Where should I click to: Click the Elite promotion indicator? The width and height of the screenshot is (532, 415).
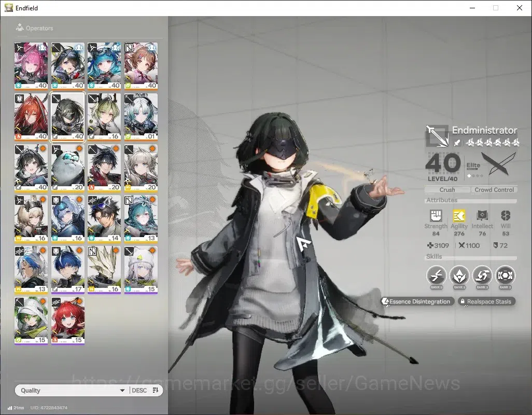[x=473, y=169]
